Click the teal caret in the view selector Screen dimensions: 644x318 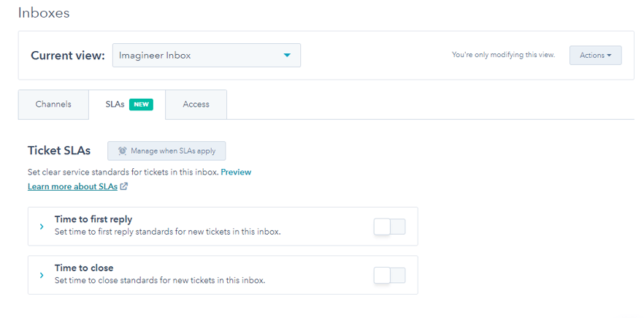coord(287,56)
